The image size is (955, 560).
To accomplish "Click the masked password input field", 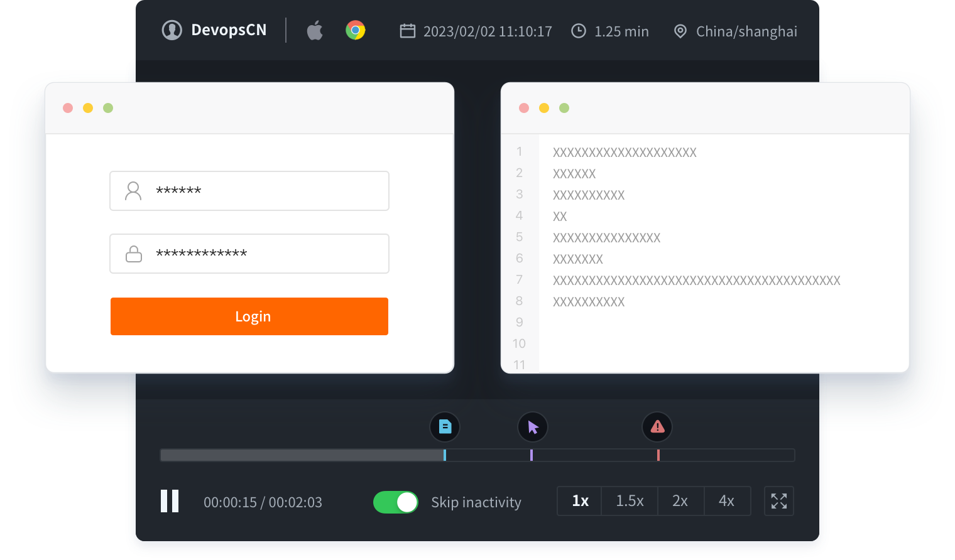I will point(249,254).
